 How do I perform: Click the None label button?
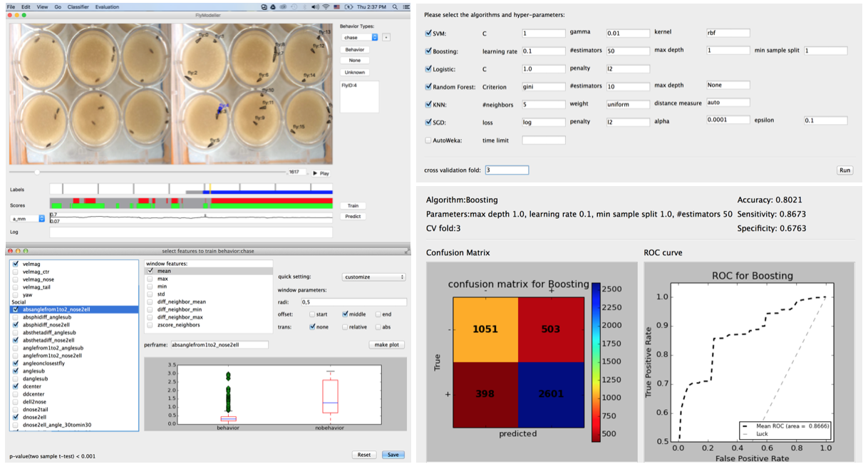(x=355, y=61)
